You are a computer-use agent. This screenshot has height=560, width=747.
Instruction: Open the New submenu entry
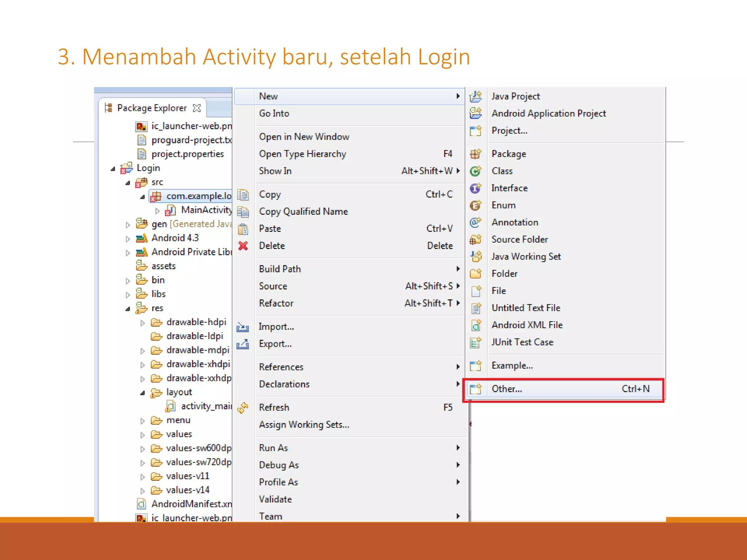click(x=349, y=96)
